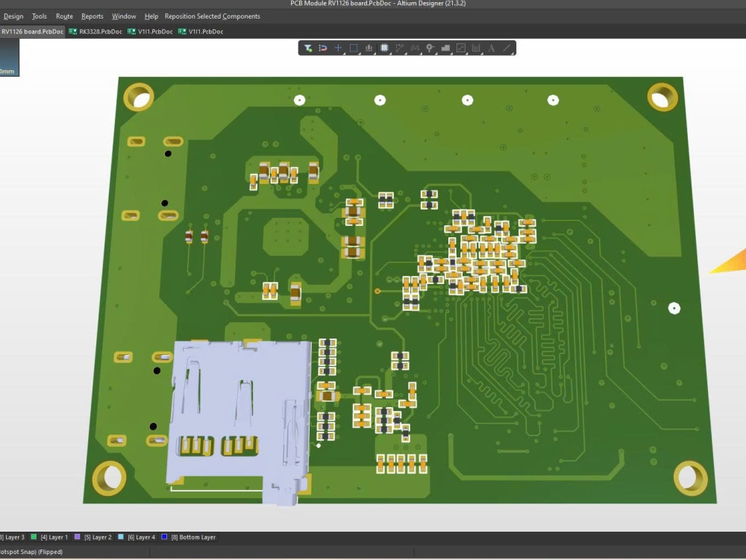Switch to the first V1I1.PcbDoc tab
The height and width of the screenshot is (560, 746).
(150, 31)
